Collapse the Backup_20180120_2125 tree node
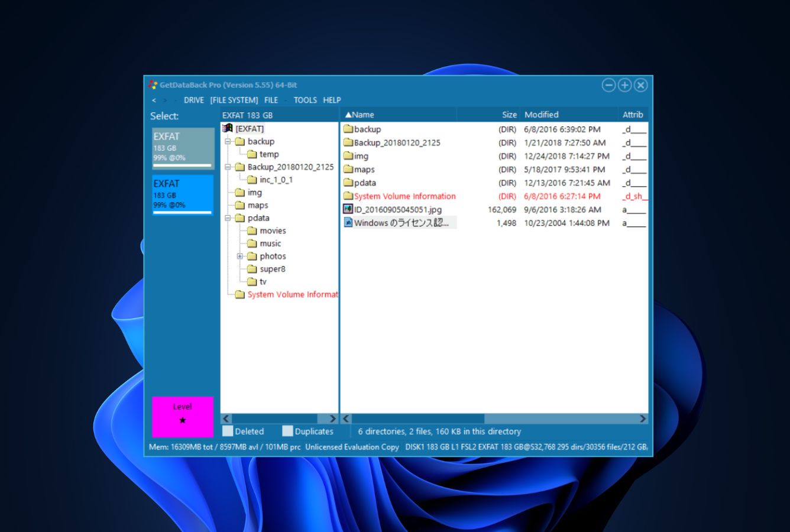The height and width of the screenshot is (532, 790). click(x=228, y=167)
